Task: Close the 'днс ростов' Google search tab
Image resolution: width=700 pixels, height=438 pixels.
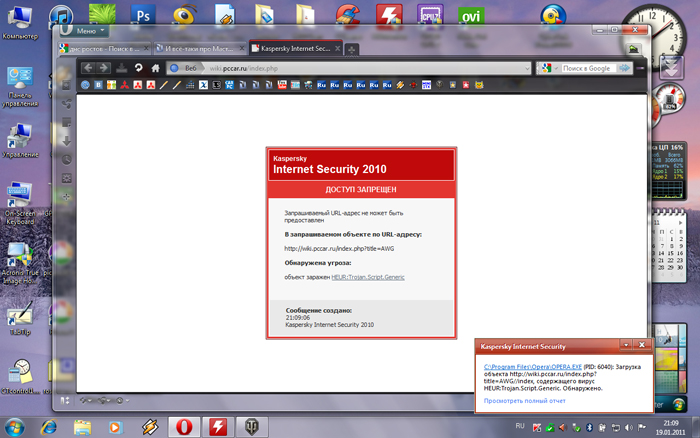Action: tap(146, 48)
